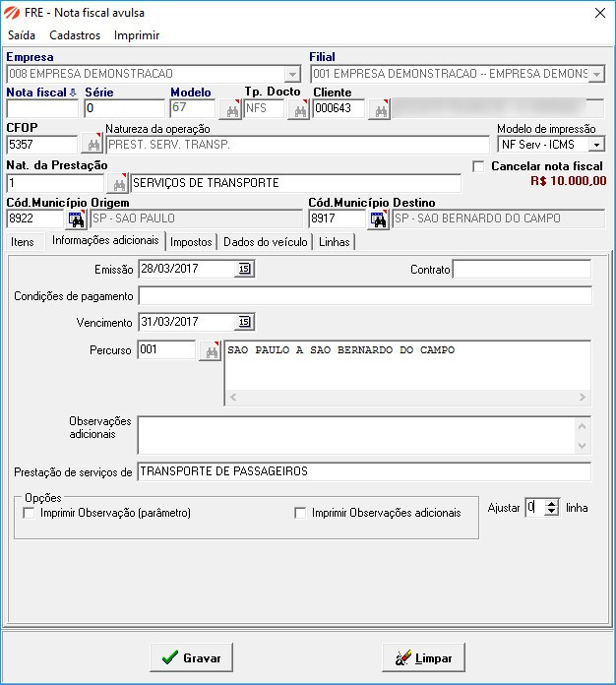Image resolution: width=616 pixels, height=685 pixels.
Task: Increase Ajustar linha stepper value
Action: [x=552, y=503]
